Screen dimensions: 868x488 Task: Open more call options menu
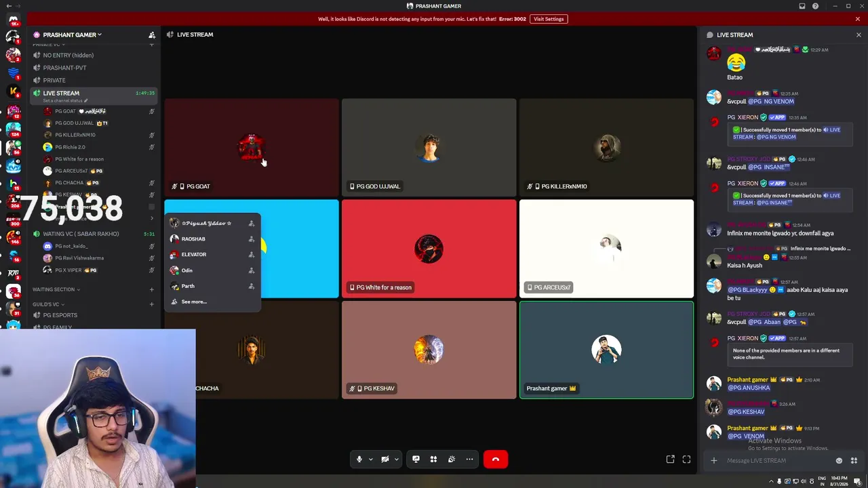[x=469, y=460]
